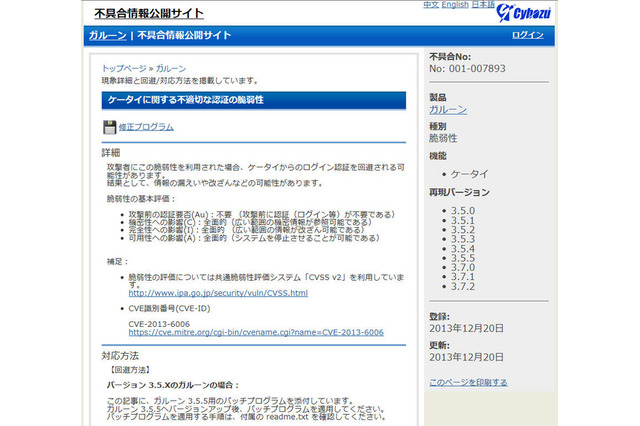
Task: Click 脆弱性の基本評価 label
Action: (x=141, y=199)
